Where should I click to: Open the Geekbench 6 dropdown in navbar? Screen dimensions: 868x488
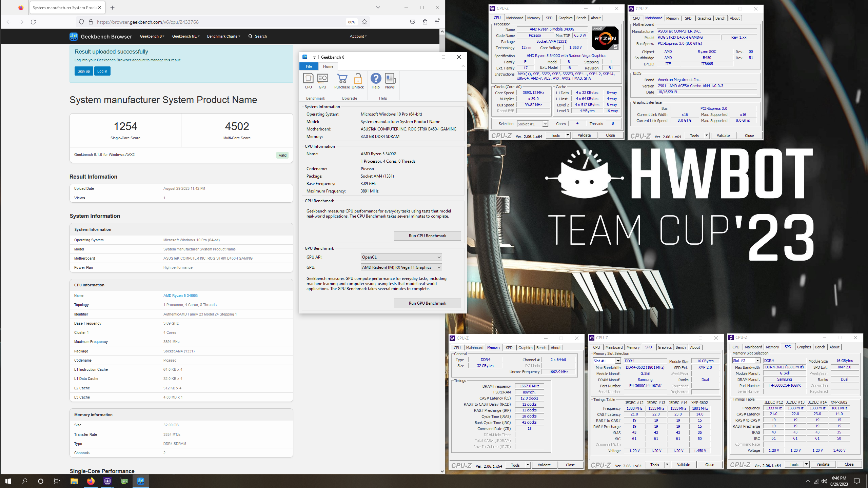coord(152,36)
